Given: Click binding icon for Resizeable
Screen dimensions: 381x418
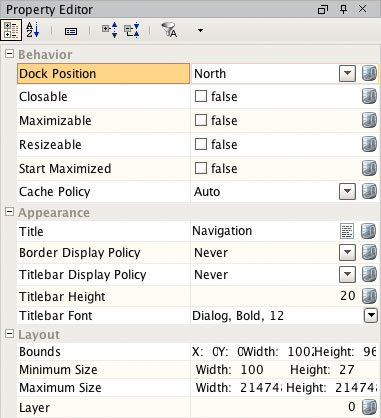Looking at the screenshot, I should click(x=369, y=144).
